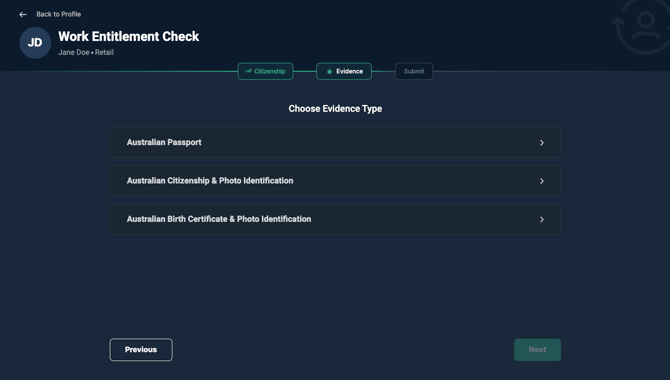Expand chevron on Birth Certificate row
The width and height of the screenshot is (670, 380).
(x=542, y=220)
